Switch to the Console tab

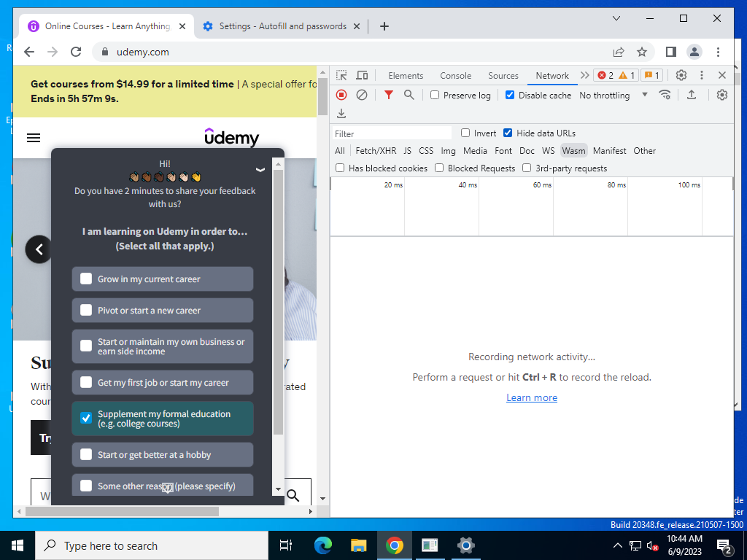coord(455,76)
